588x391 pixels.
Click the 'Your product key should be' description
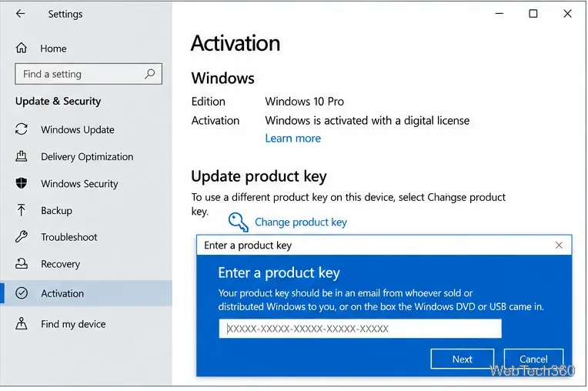pos(381,300)
